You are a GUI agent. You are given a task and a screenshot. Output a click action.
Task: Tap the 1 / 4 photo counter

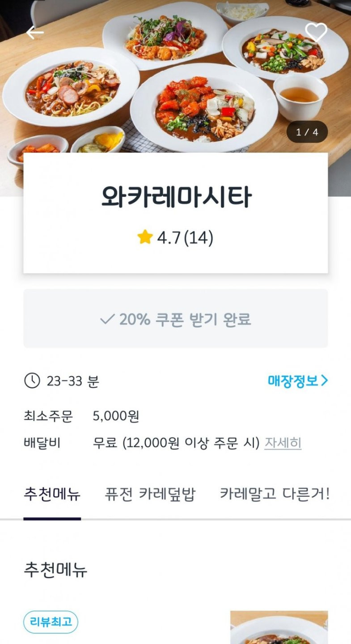pos(307,132)
